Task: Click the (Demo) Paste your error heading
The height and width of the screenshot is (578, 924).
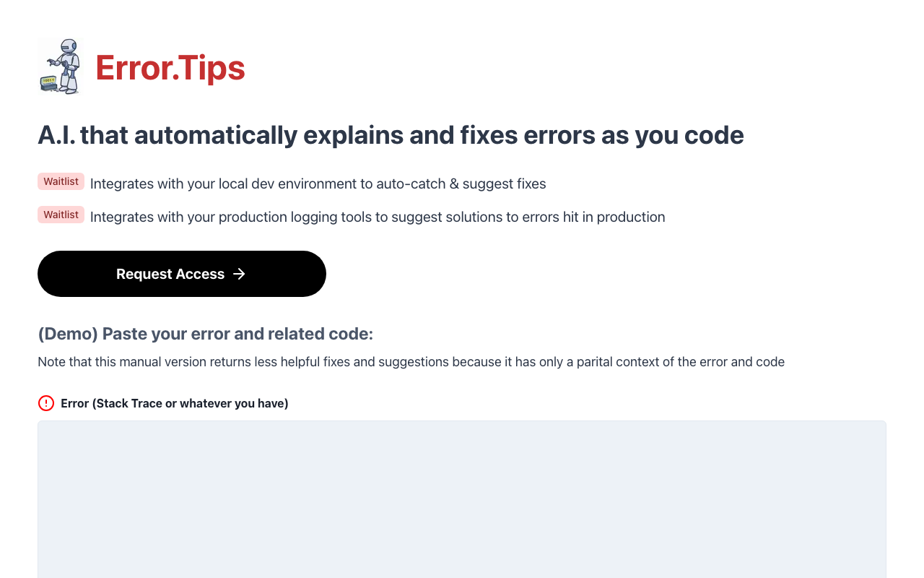Action: point(205,334)
